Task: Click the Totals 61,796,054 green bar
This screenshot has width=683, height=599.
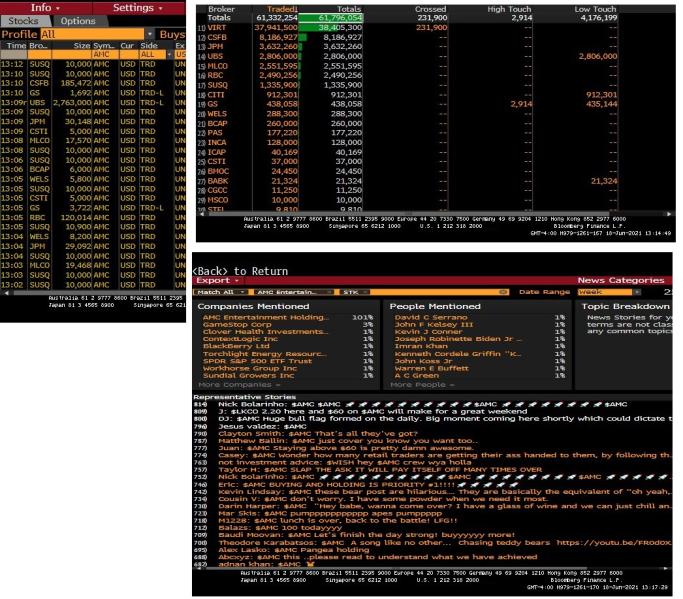Action: coord(331,18)
